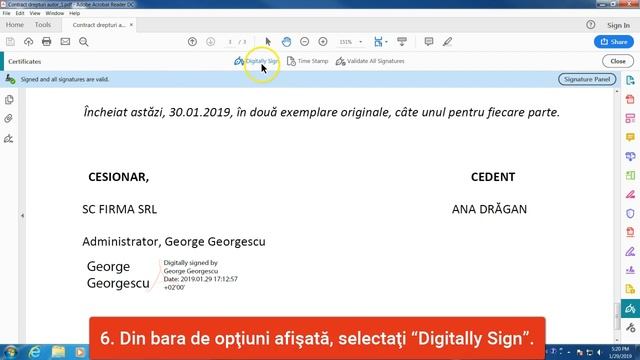640x360 pixels.
Task: Print the document with the printer icon
Action: click(x=47, y=42)
